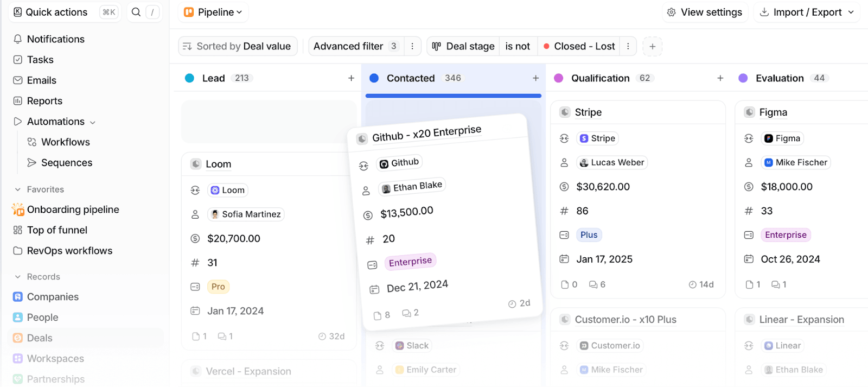Viewport: 868px width, 387px height.
Task: Click the Enterprise tag on Figma card
Action: pyautogui.click(x=785, y=235)
